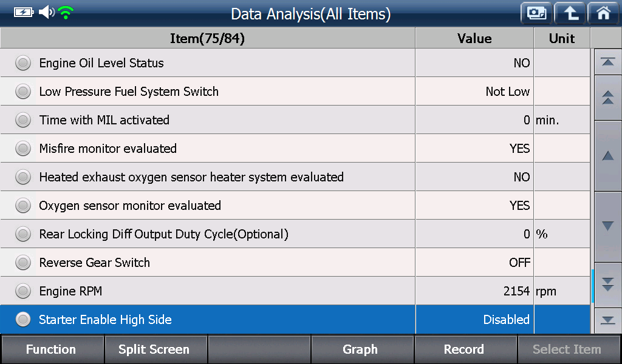Move up one row with the single up arrow
622x364 pixels.
point(607,156)
